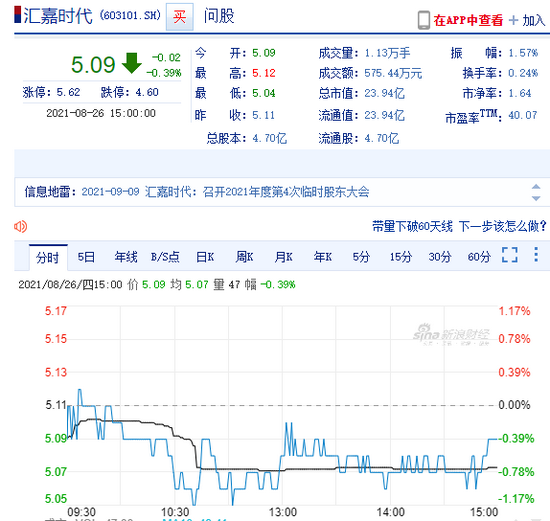Switch to the 年线 tab
550x521 pixels.
click(x=126, y=257)
